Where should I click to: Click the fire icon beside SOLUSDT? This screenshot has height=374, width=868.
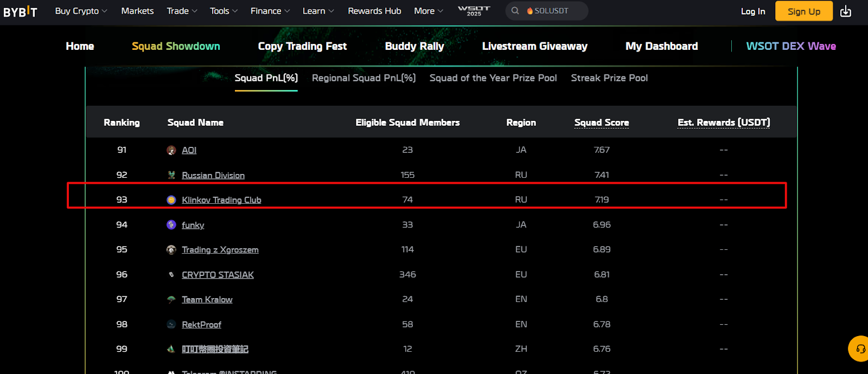pyautogui.click(x=530, y=11)
